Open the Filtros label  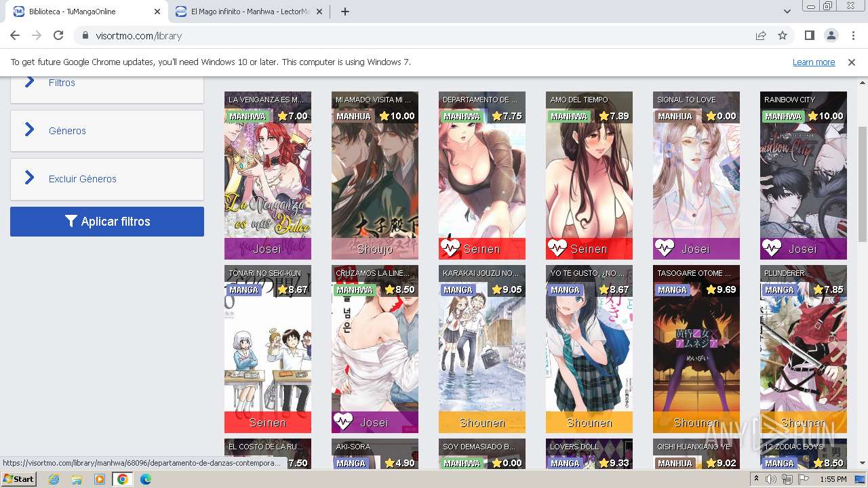point(62,83)
